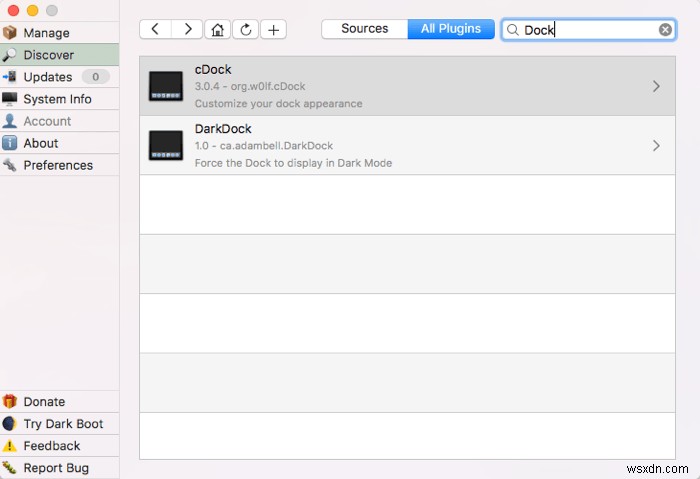Click the Manage box icon

(9, 33)
